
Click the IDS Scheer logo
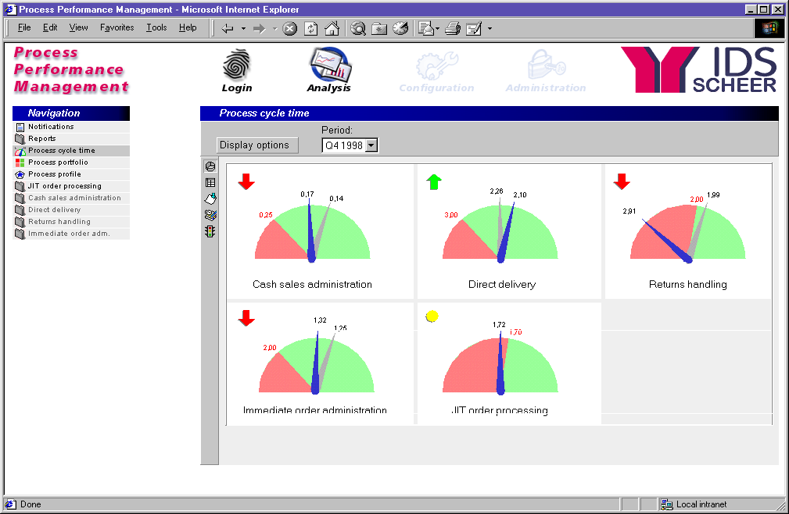[699, 70]
